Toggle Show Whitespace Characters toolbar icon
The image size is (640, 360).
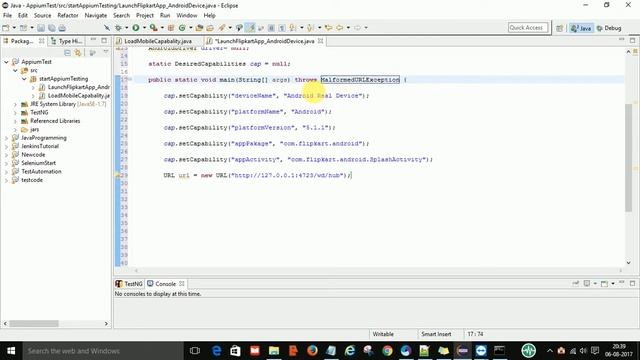click(282, 28)
